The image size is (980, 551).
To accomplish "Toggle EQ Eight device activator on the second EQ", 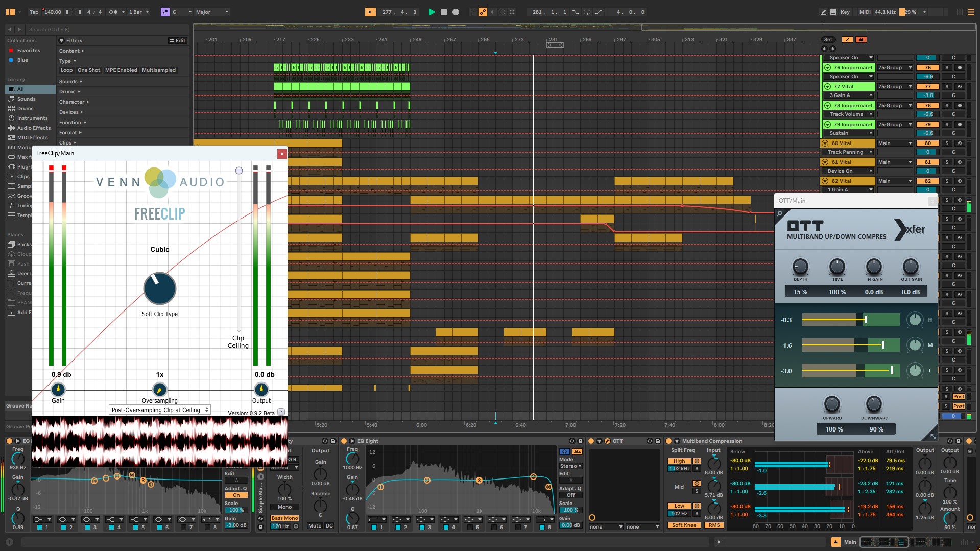I will coord(344,441).
